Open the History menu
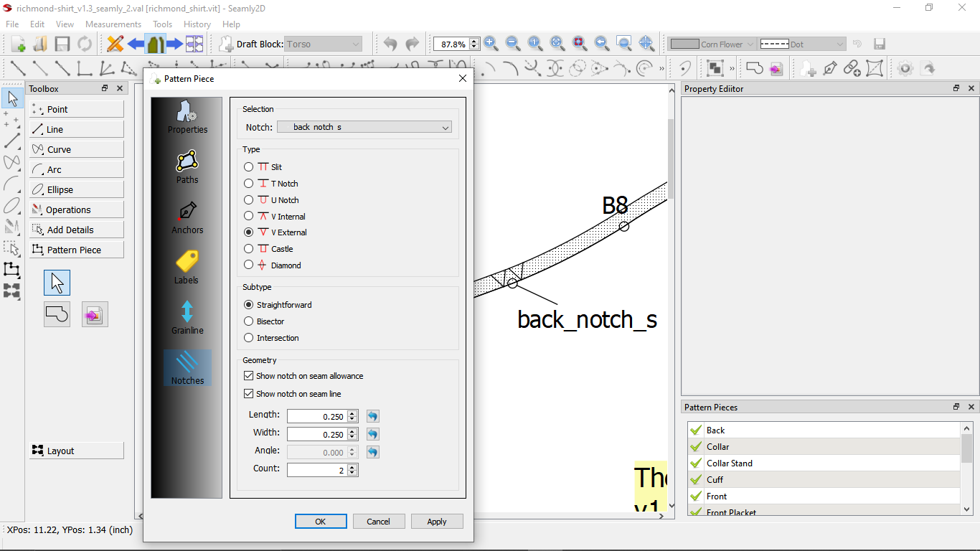This screenshot has height=551, width=980. point(197,24)
